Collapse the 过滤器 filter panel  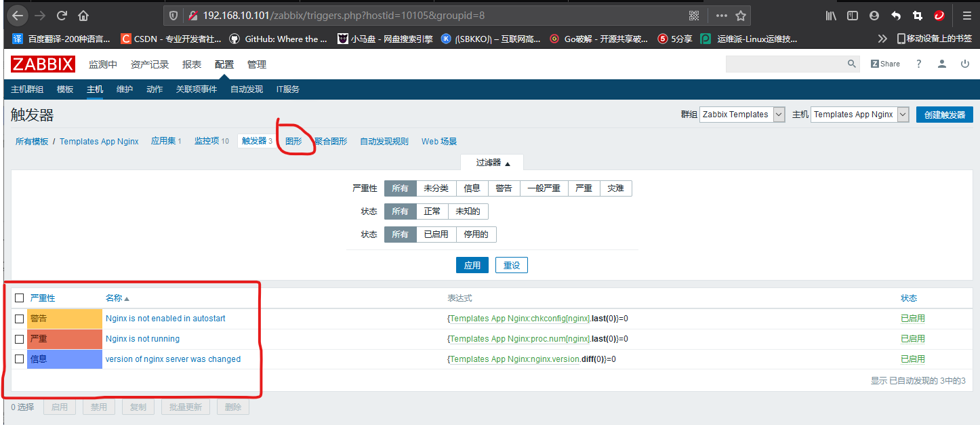point(492,163)
